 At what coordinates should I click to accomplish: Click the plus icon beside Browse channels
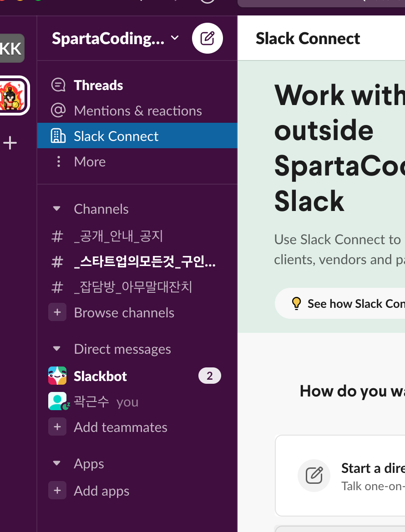[57, 312]
